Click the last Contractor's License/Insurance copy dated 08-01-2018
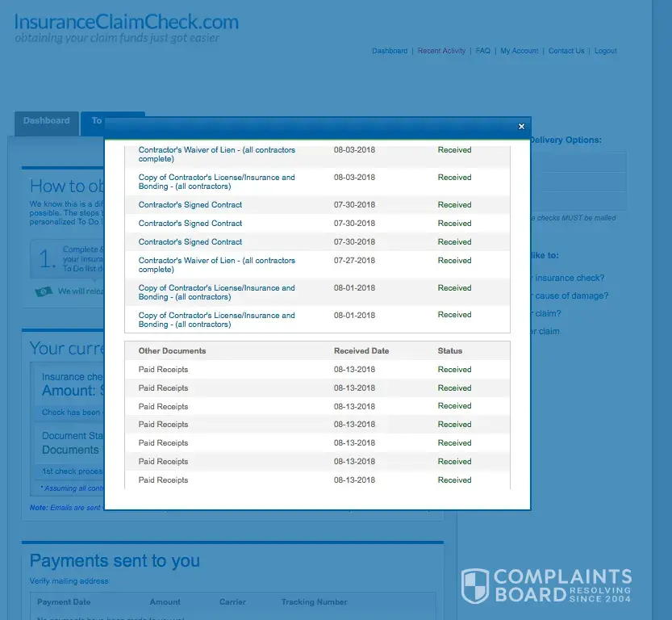The image size is (672, 620). coord(216,320)
